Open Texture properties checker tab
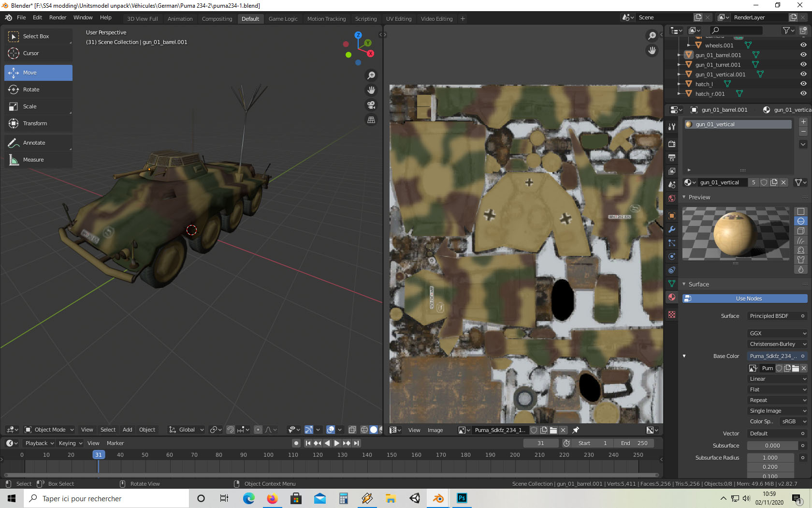The image size is (812, 508). click(672, 314)
